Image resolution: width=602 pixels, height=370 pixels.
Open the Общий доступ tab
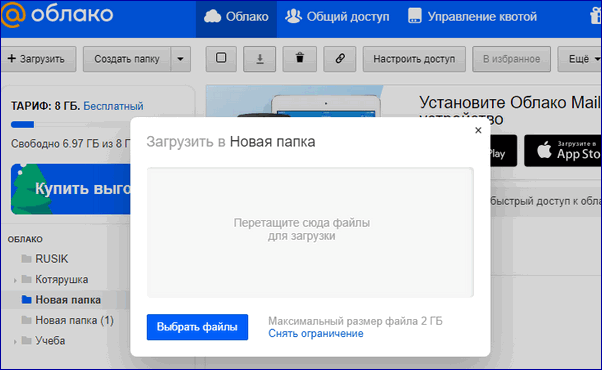[x=337, y=17]
